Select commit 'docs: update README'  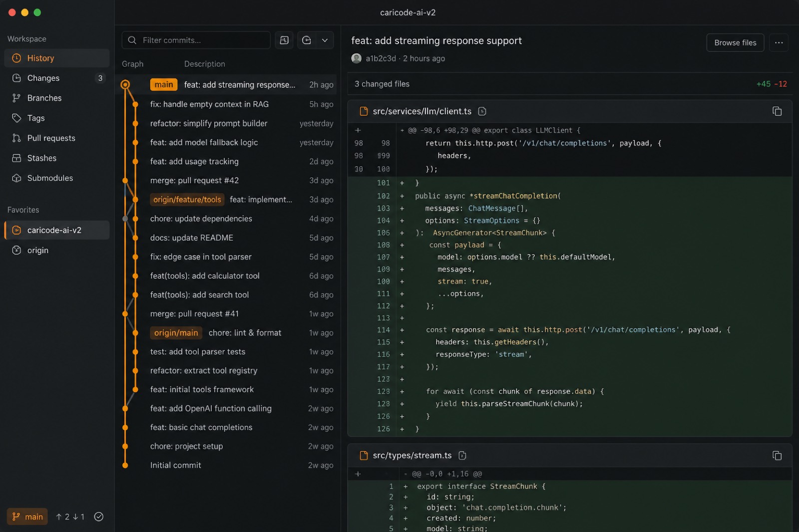point(227,238)
